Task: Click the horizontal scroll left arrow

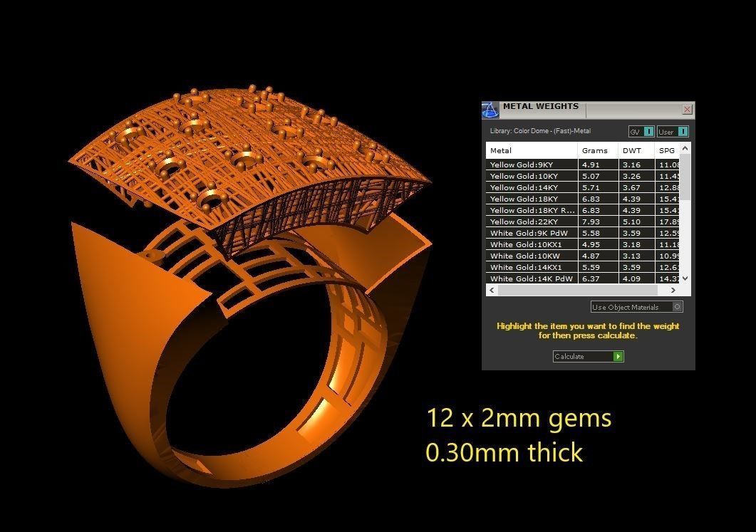Action: click(x=492, y=290)
